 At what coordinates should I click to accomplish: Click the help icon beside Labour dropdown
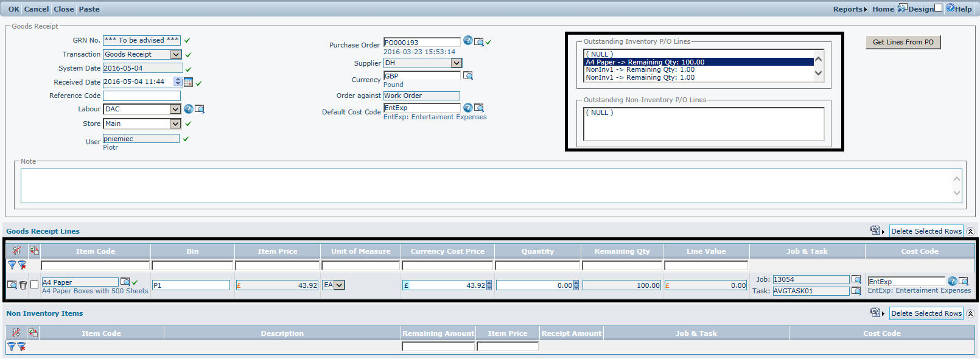(189, 109)
